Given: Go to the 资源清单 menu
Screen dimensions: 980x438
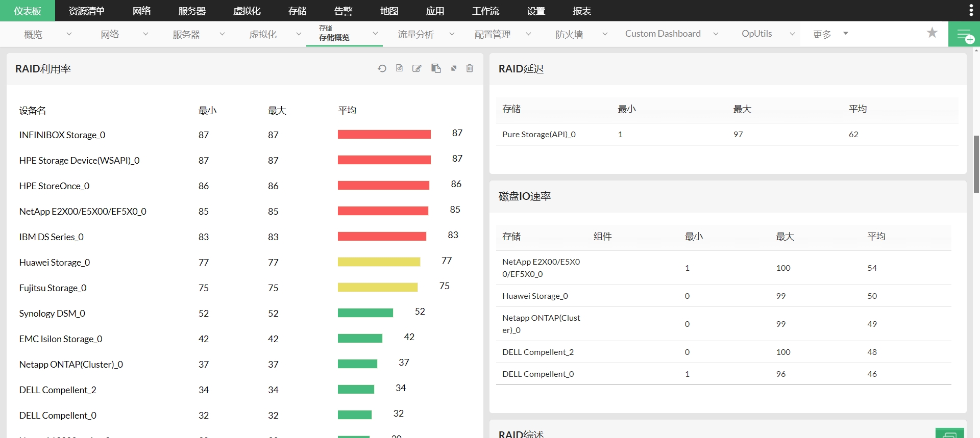Looking at the screenshot, I should (x=86, y=11).
